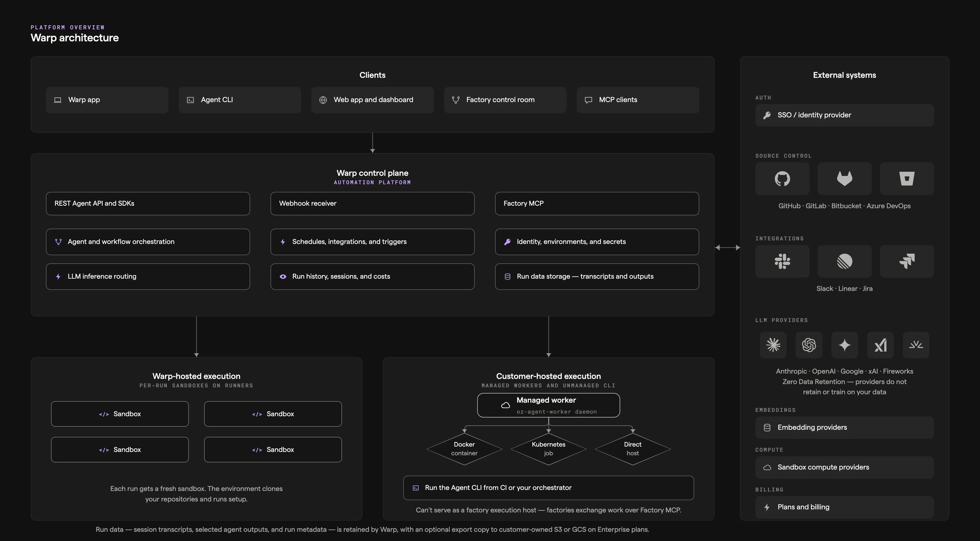980x541 pixels.
Task: Select the Webhook receiver box
Action: pyautogui.click(x=372, y=204)
